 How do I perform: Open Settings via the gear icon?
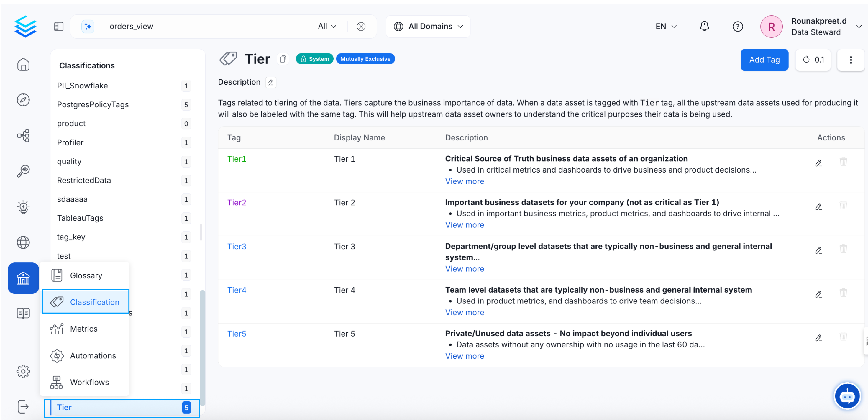tap(23, 371)
